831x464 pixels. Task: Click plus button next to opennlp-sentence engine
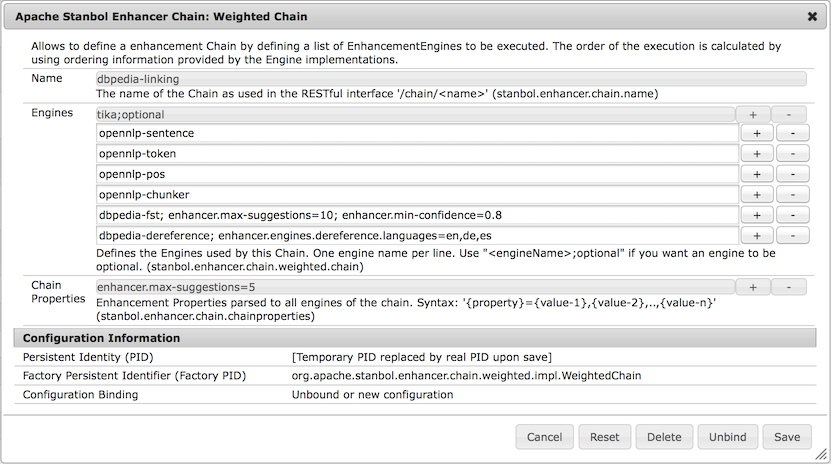tap(756, 133)
